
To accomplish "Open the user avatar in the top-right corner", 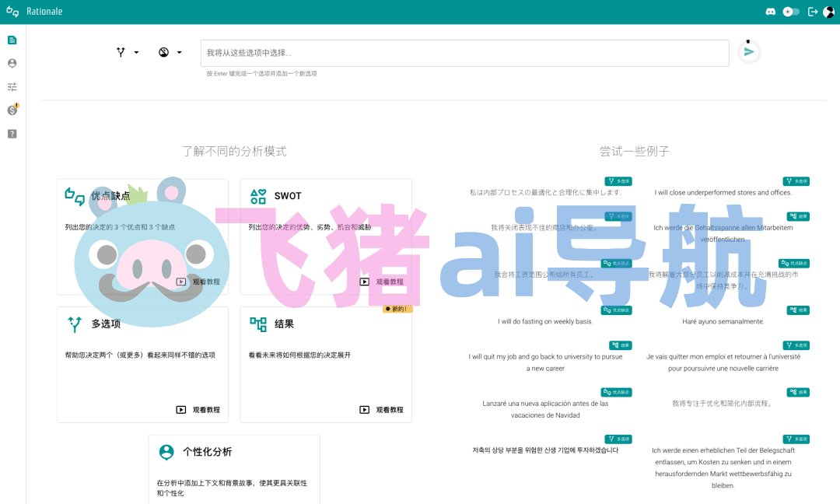I will click(x=829, y=11).
